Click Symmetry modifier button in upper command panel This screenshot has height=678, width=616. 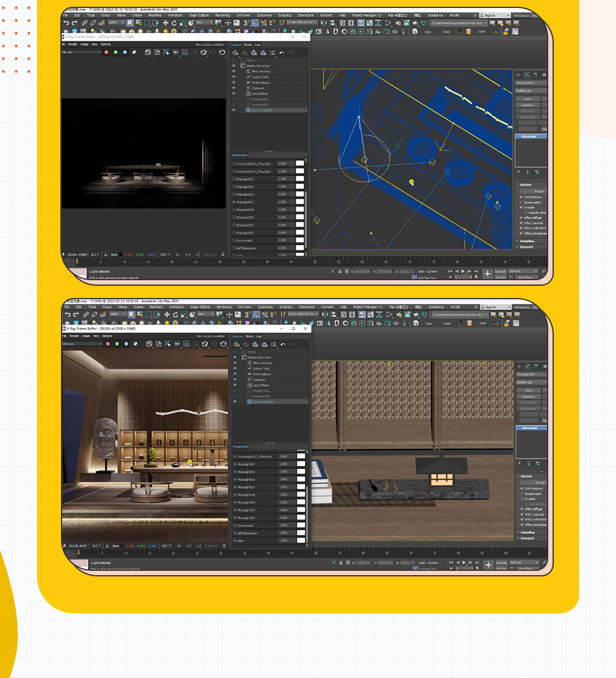point(528,105)
